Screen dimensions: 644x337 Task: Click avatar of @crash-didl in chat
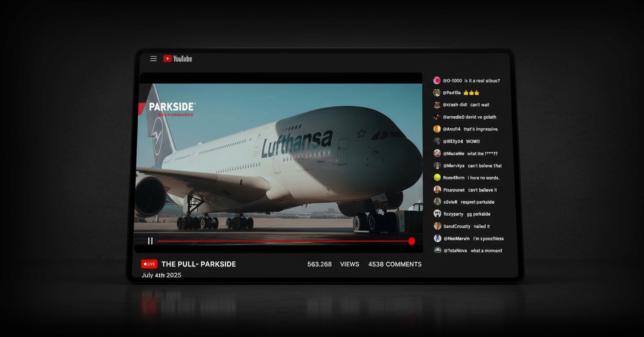coord(437,105)
